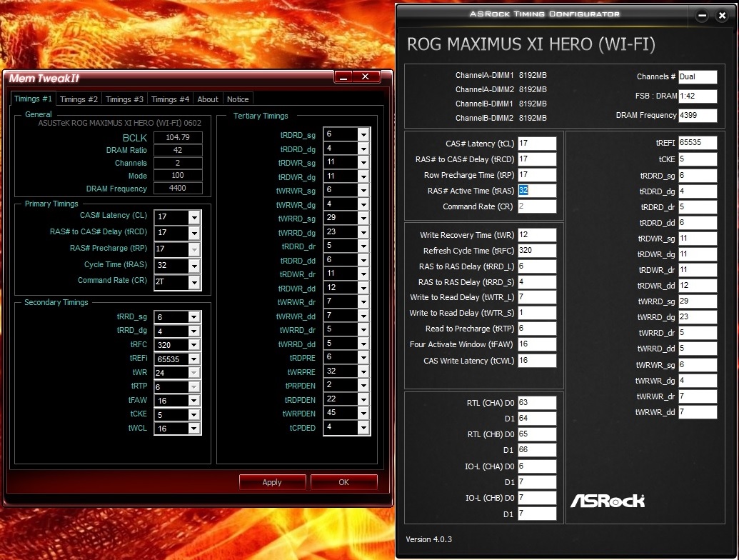739x560 pixels.
Task: Click the DRAM Ratio value 42 in Mem TweakIt
Action: (x=178, y=150)
